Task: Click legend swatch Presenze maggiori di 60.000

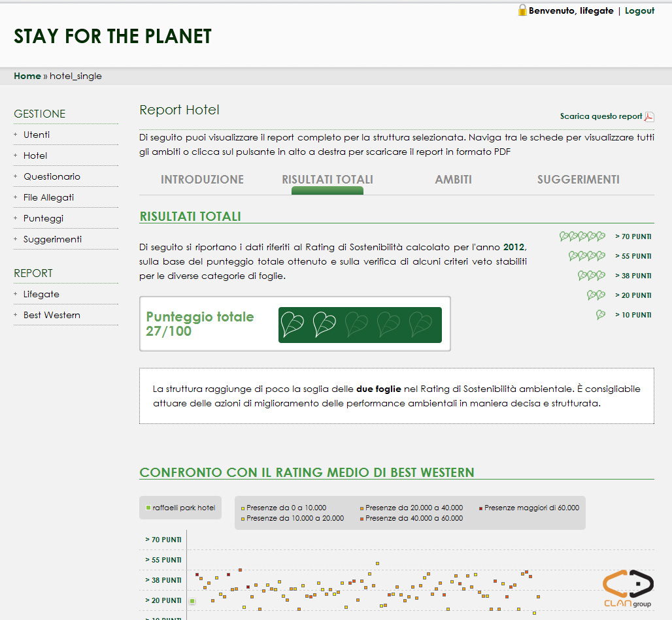Action: tap(481, 509)
